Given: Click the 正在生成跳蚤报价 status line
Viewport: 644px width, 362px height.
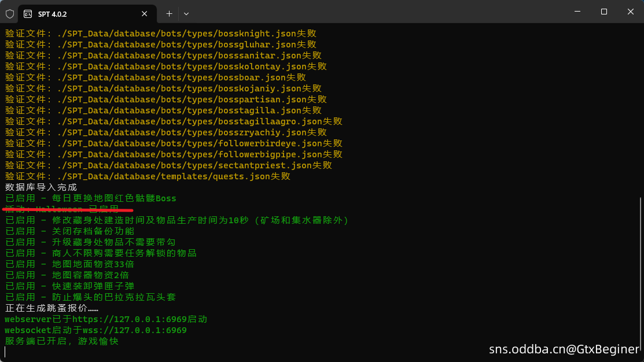Looking at the screenshot, I should click(51, 308).
